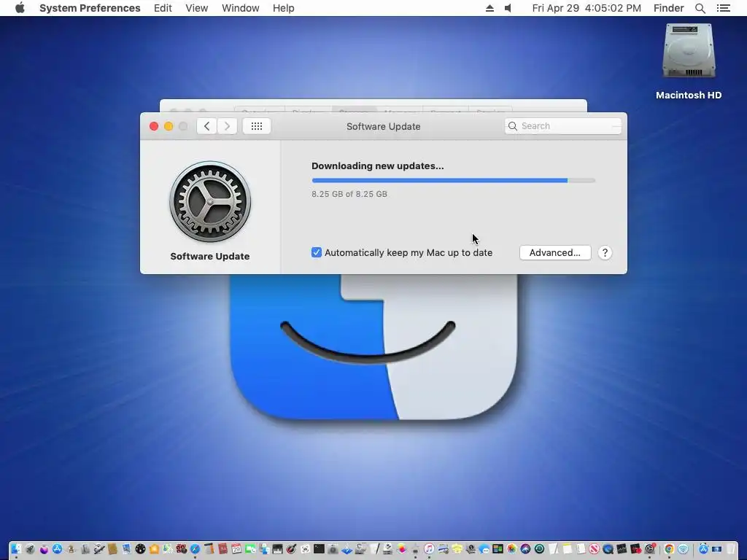Click the download progress bar
The width and height of the screenshot is (747, 560).
click(x=454, y=181)
